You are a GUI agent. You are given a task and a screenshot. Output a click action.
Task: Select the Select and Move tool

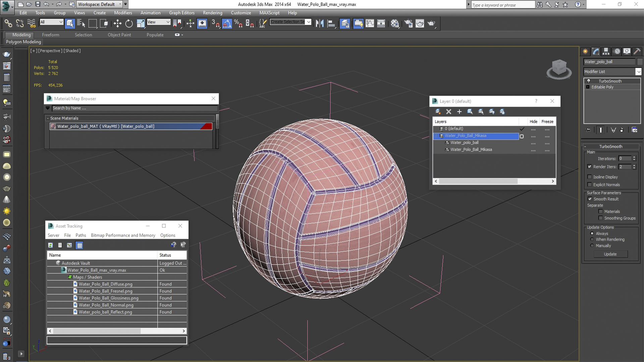117,23
